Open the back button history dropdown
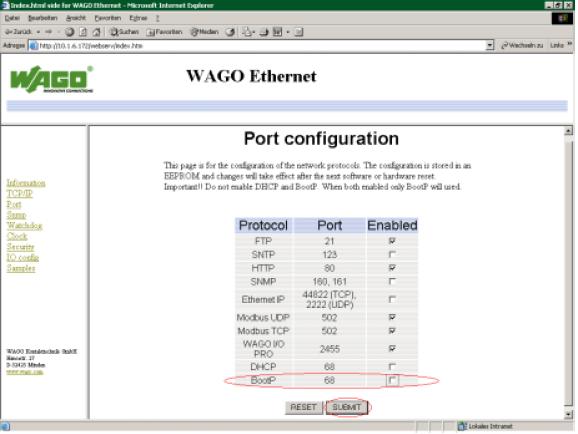This screenshot has width=578, height=434. click(38, 32)
